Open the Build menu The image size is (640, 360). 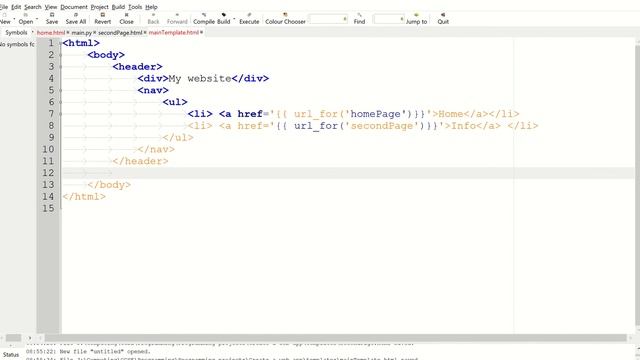coord(118,7)
